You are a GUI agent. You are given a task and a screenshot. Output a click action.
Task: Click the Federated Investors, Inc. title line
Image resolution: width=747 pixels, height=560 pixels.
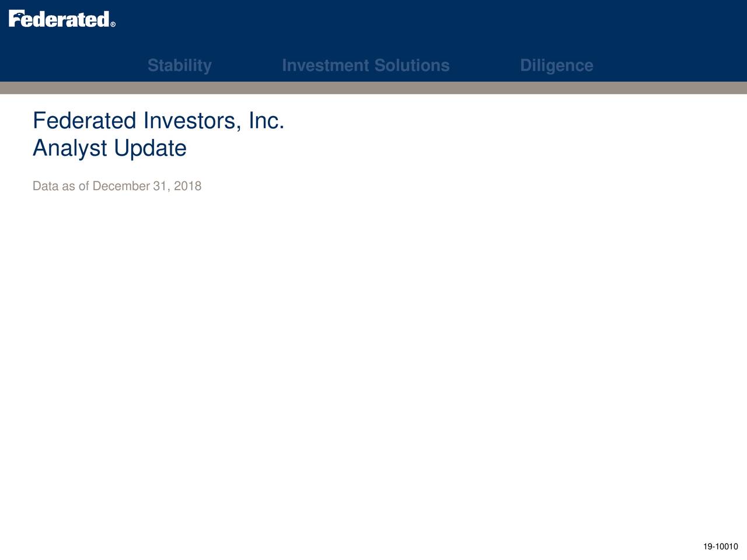pos(159,121)
